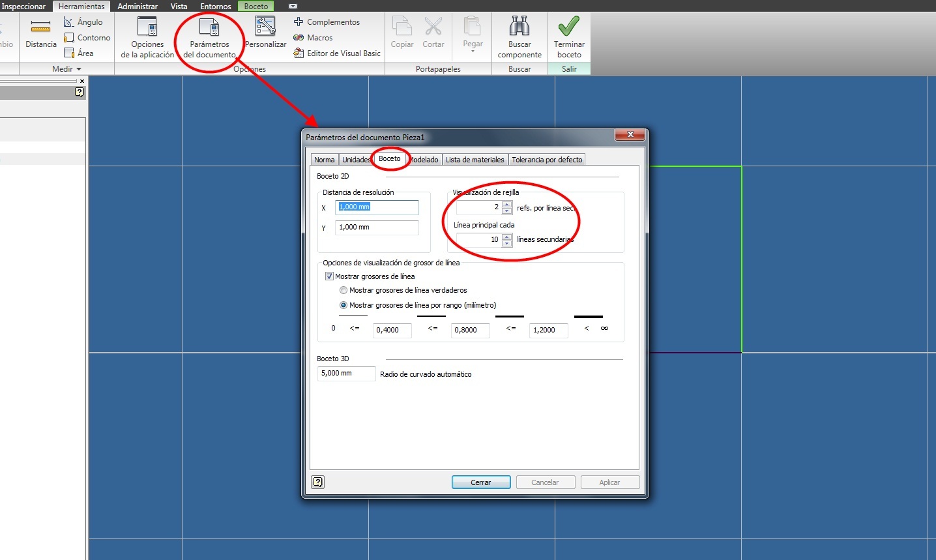Open the Tolerancia por defecto tab
Screen dimensions: 936x560
pos(547,160)
